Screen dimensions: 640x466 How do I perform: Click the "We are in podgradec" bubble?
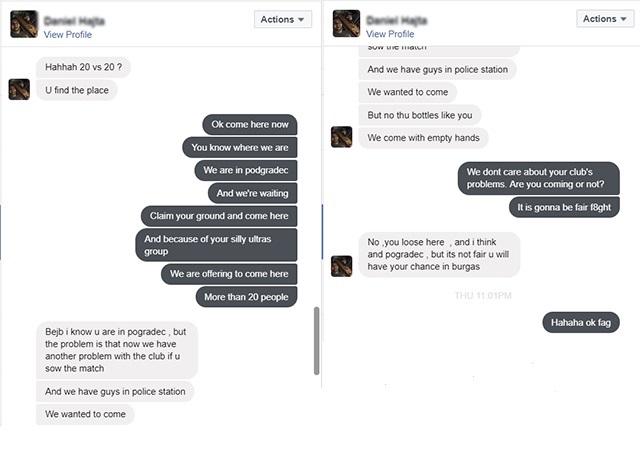click(x=246, y=170)
